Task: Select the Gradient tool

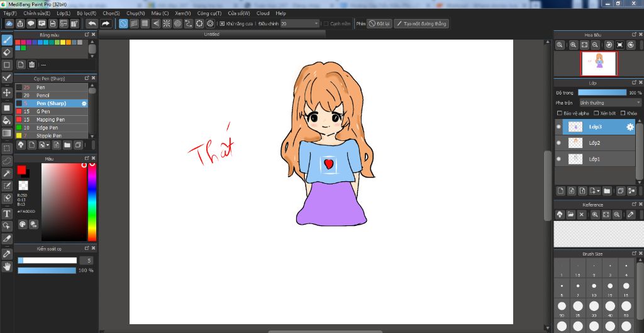Action: pos(6,133)
